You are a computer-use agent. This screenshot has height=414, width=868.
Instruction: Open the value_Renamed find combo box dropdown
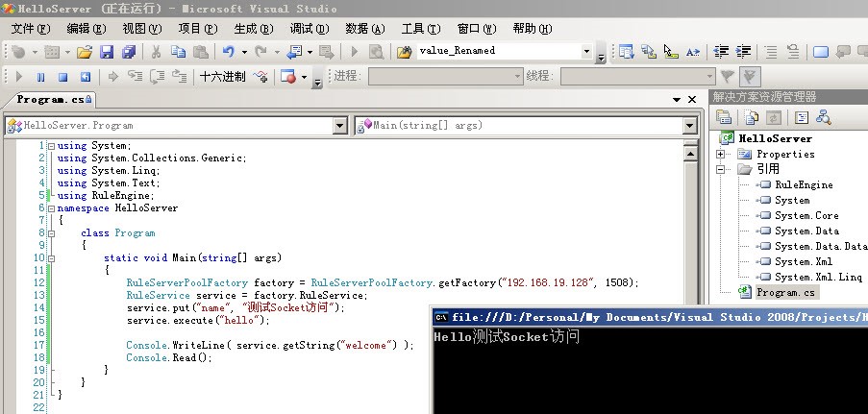pos(586,52)
